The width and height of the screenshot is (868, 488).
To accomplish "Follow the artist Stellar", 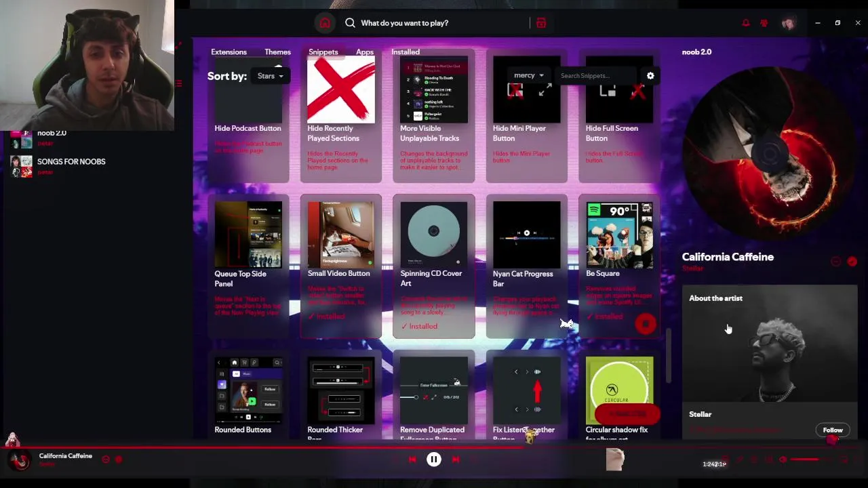I will (833, 430).
